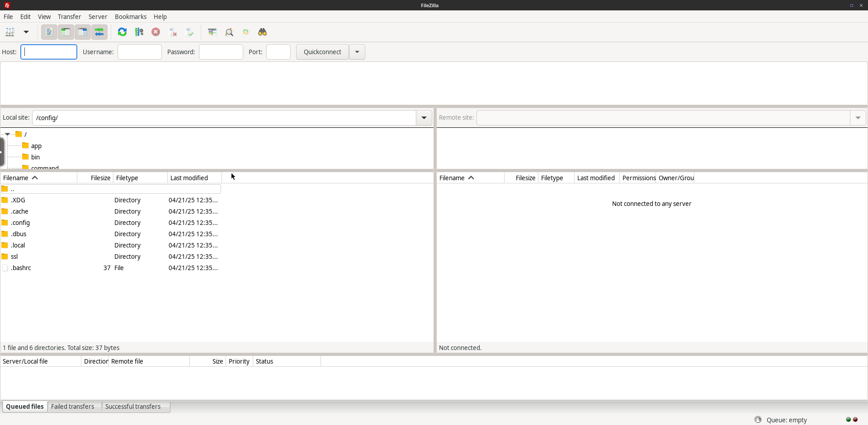Screen dimensions: 868x425
Task: Sort local files by Filename column
Action: [x=39, y=178]
